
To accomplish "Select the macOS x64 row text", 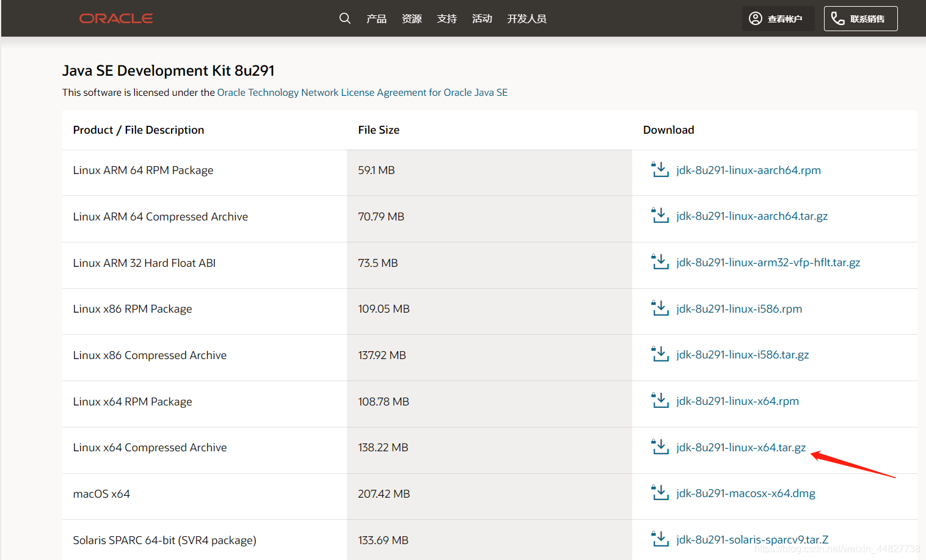I will coord(101,493).
